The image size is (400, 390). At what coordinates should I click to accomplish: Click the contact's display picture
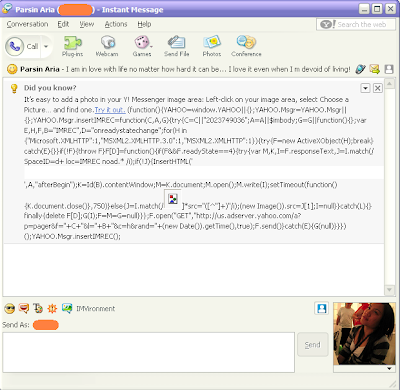364,334
